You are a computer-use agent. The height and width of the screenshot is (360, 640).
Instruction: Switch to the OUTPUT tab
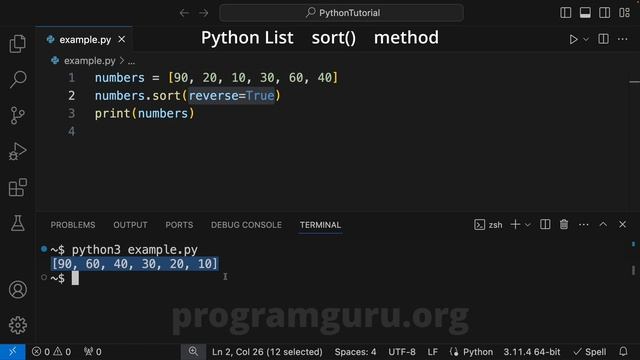pos(130,225)
